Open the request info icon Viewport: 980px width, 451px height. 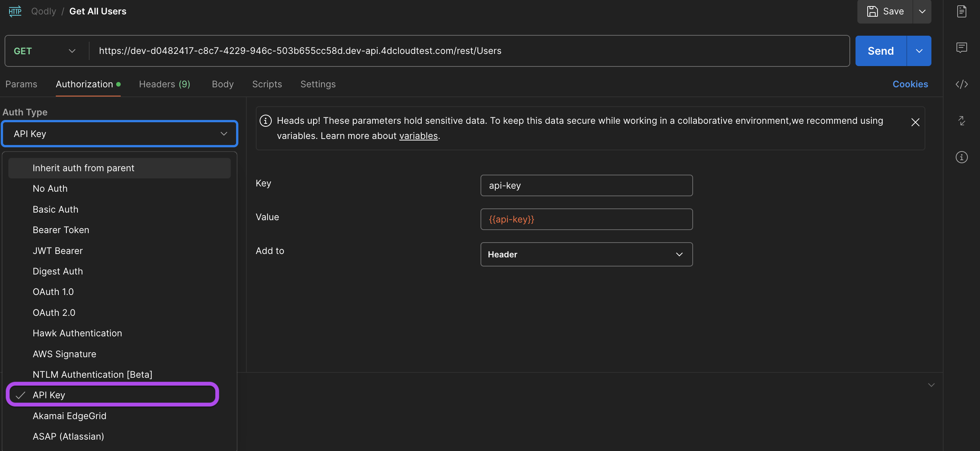pos(961,157)
